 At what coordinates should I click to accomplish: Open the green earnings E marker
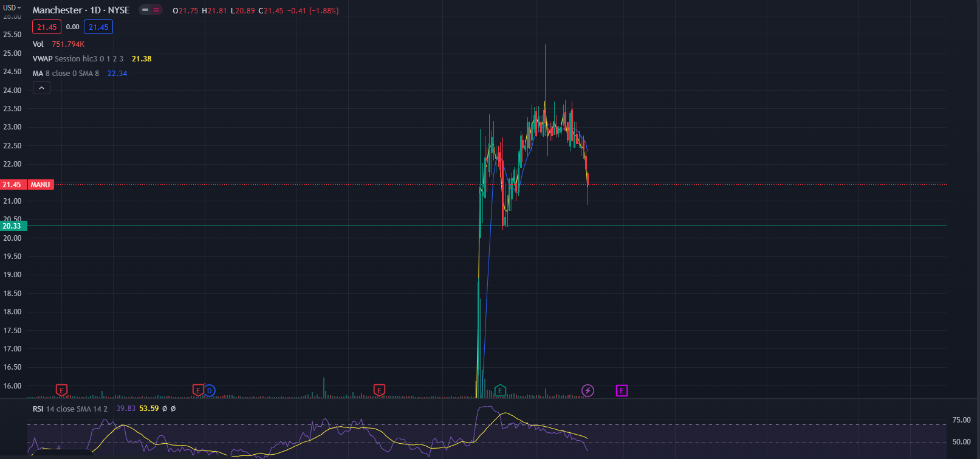(x=500, y=390)
